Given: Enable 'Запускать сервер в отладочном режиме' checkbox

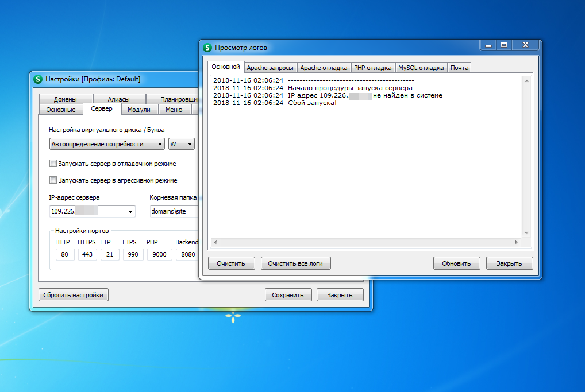Looking at the screenshot, I should click(x=54, y=164).
